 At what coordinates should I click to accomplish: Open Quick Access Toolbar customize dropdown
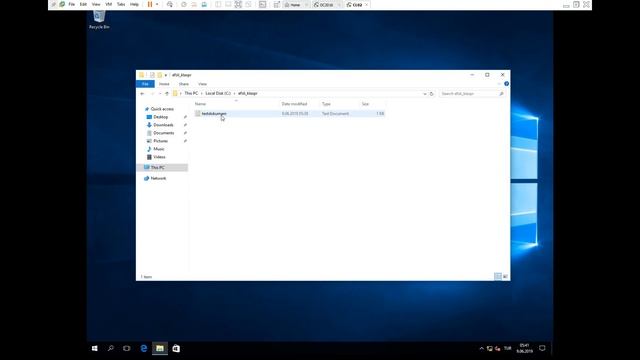pos(166,75)
